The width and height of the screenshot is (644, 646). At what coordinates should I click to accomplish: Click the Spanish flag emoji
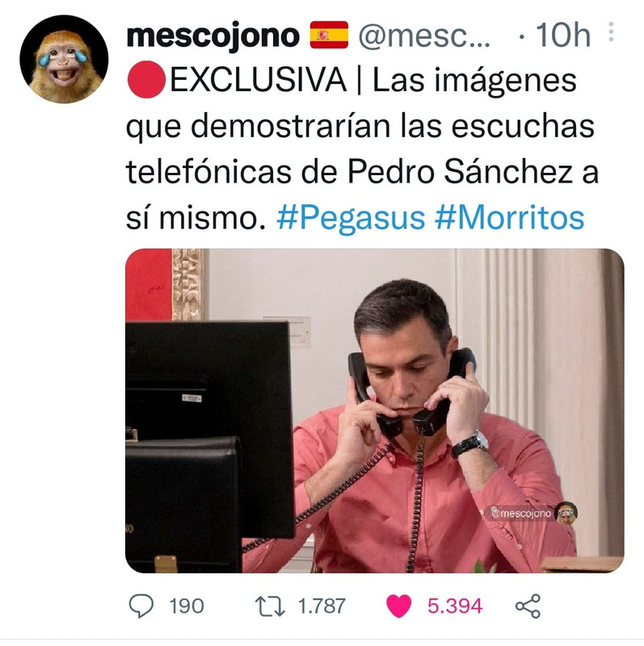click(x=329, y=35)
